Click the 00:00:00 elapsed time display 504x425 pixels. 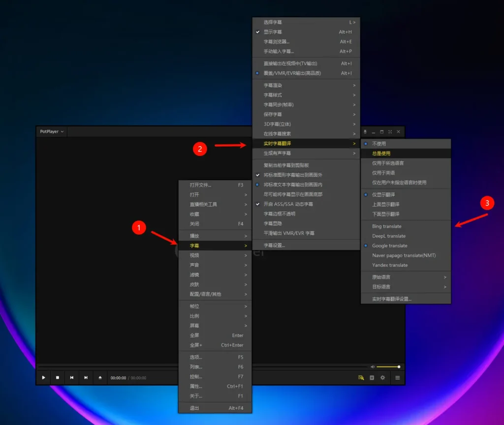(118, 378)
